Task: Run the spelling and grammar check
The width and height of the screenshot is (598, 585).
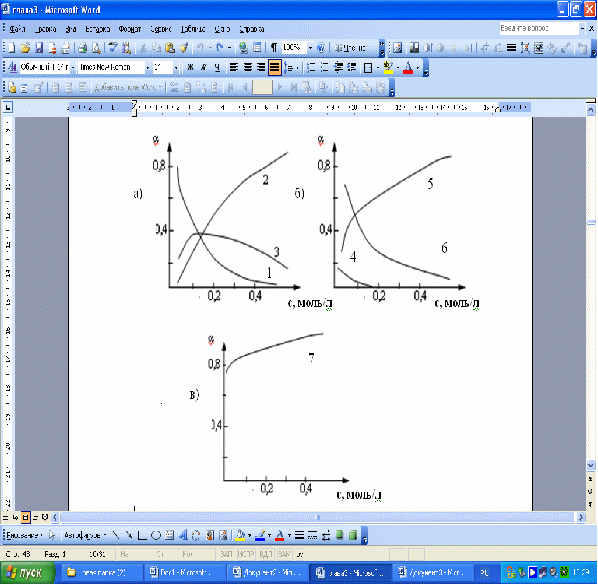Action: tap(113, 48)
